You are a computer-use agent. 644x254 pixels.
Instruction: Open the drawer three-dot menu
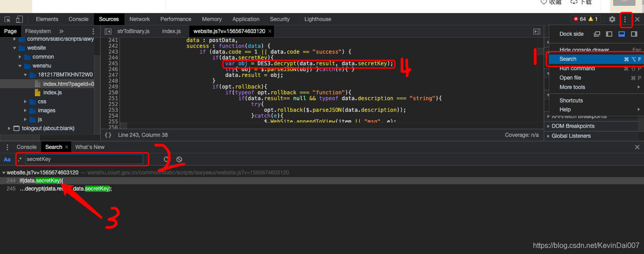tap(7, 147)
